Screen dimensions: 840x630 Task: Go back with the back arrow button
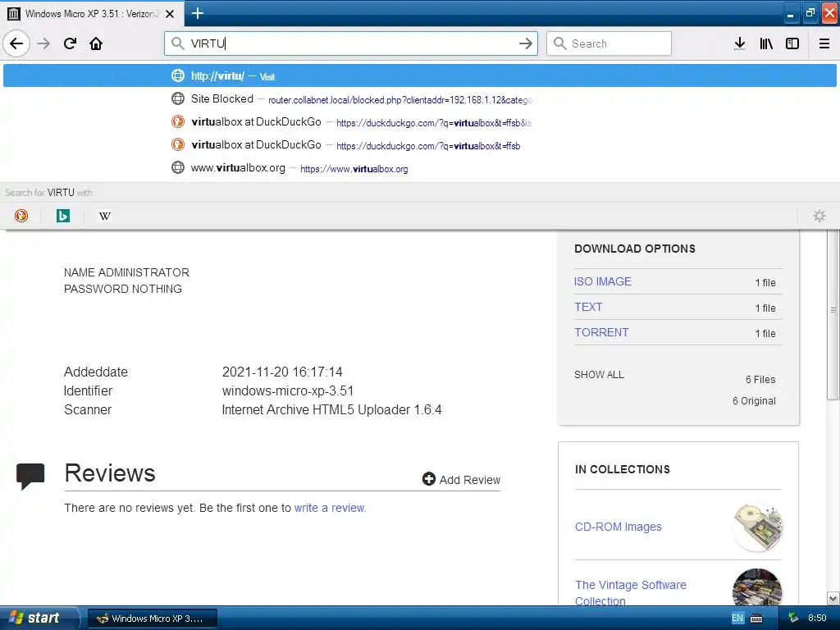(16, 43)
